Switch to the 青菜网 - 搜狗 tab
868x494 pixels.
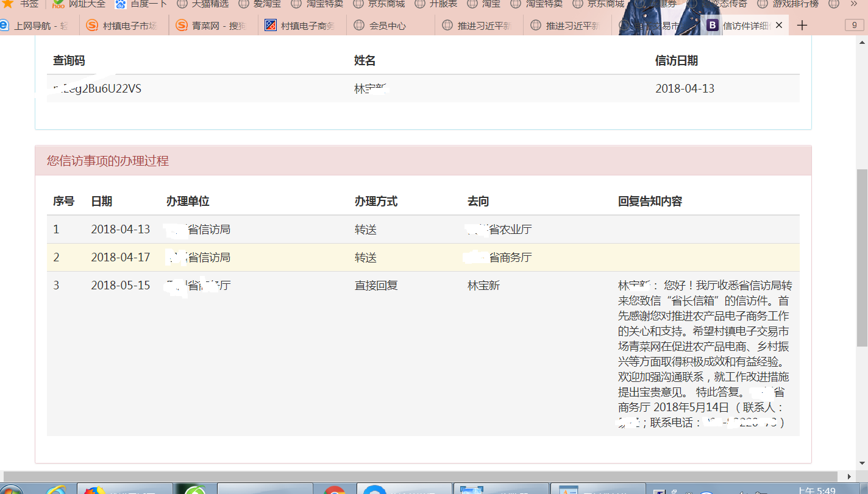click(x=213, y=26)
